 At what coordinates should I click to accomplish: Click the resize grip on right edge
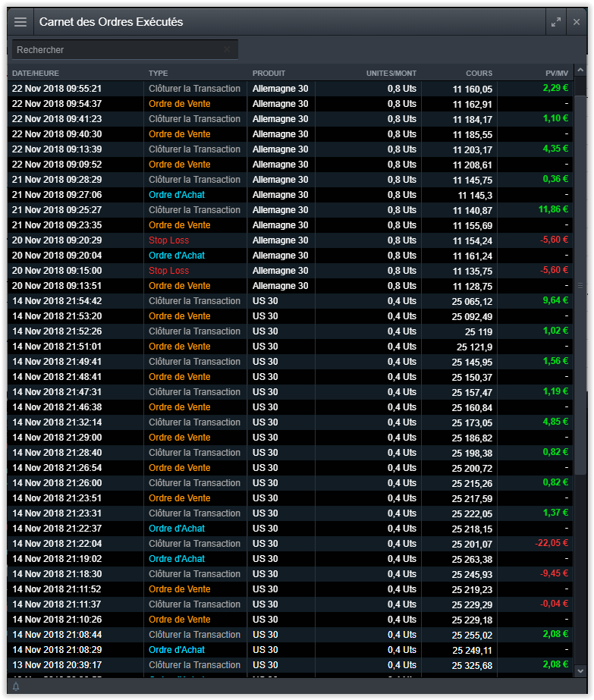pyautogui.click(x=580, y=286)
